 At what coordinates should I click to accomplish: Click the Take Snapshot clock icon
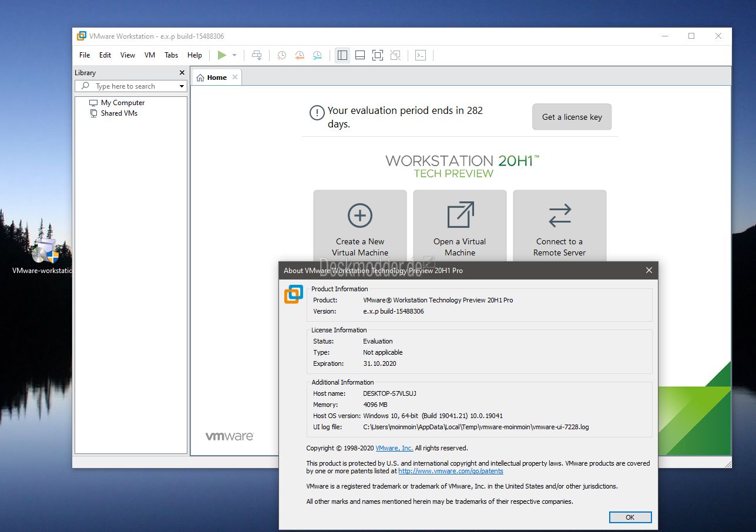282,55
